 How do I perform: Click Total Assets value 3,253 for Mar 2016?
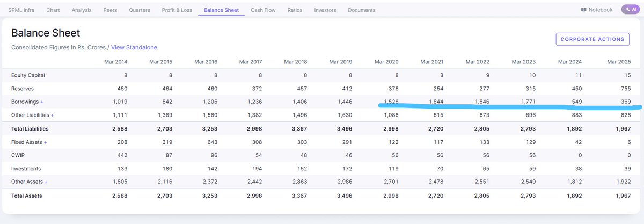click(209, 196)
